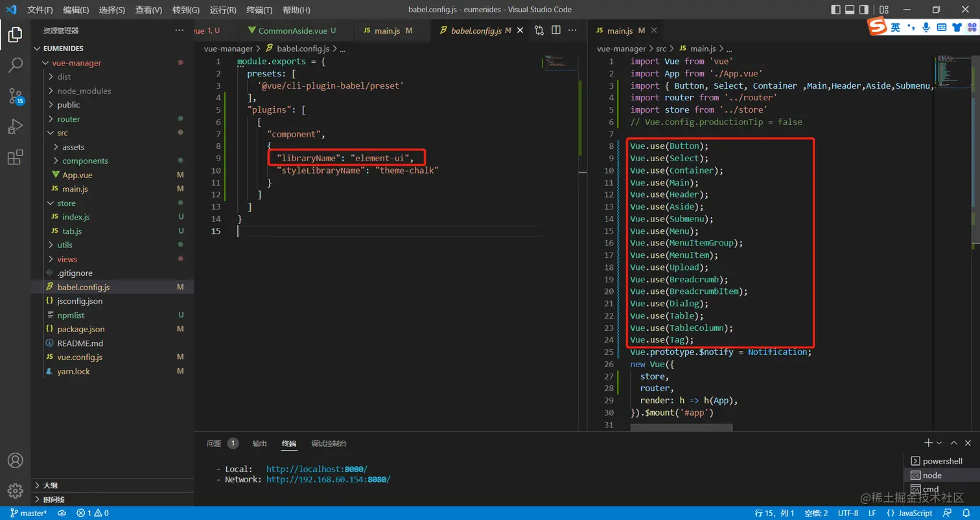Screen dimensions: 980x520
Task: Open the Sogou skin shirt icon
Action: (x=957, y=27)
